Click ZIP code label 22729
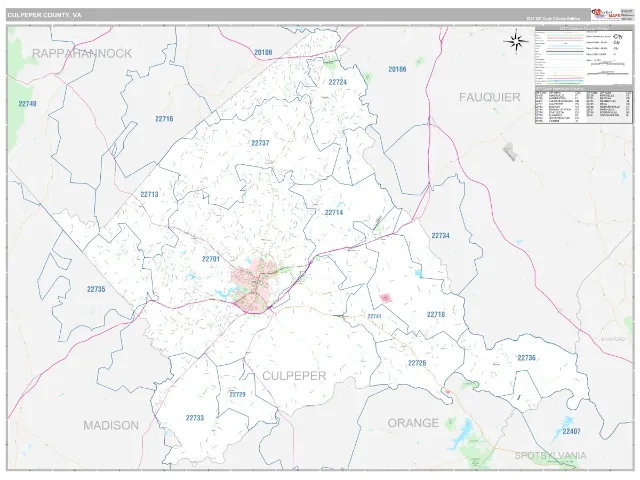 pyautogui.click(x=237, y=394)
